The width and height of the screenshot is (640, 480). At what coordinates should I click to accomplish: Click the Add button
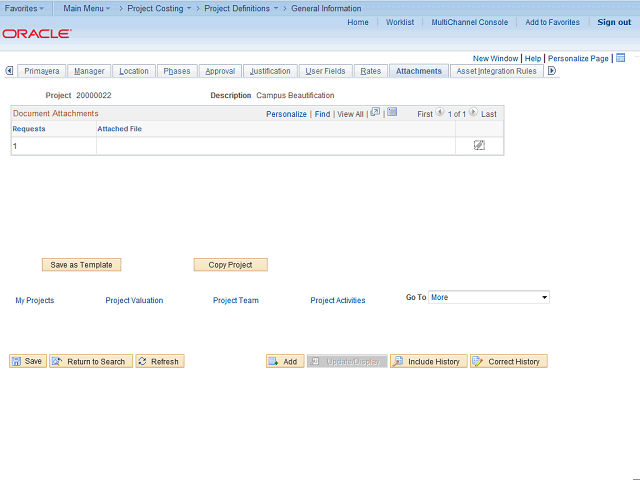[285, 361]
